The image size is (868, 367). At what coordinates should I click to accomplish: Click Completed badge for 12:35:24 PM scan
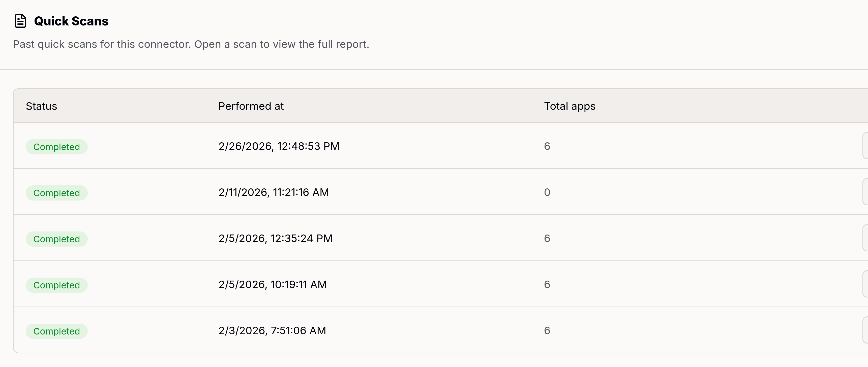coord(57,239)
